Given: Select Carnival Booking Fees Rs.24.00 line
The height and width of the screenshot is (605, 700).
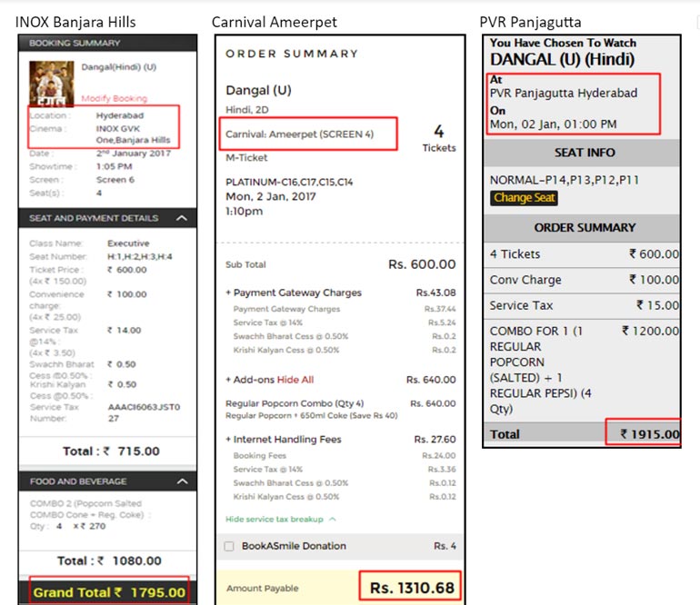Looking at the screenshot, I should tap(345, 455).
